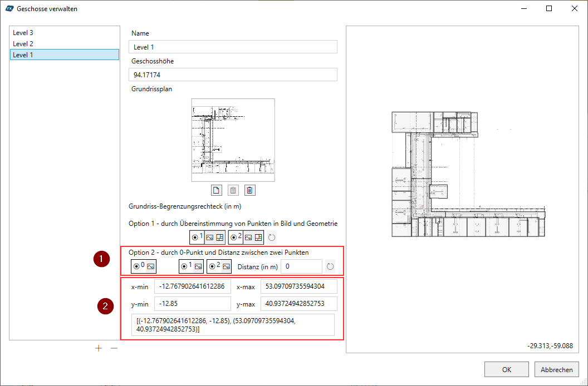Remove the level with the minus icon
The image size is (588, 386).
(114, 348)
